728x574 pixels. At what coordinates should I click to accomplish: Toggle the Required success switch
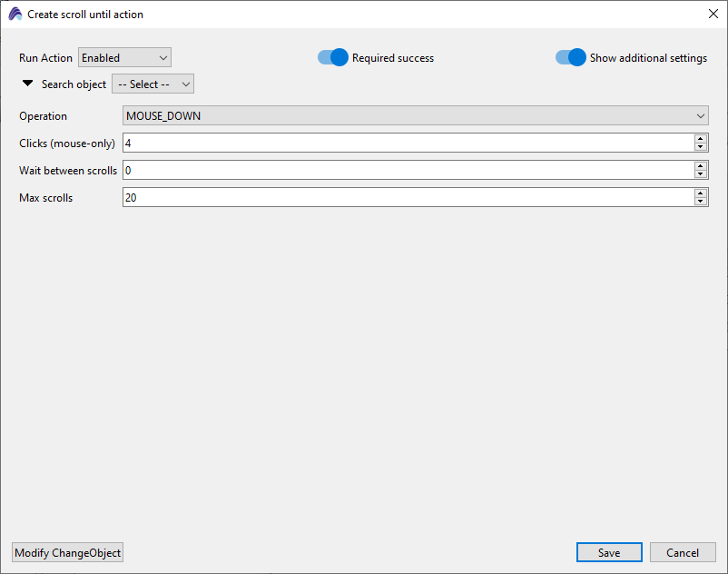(333, 58)
